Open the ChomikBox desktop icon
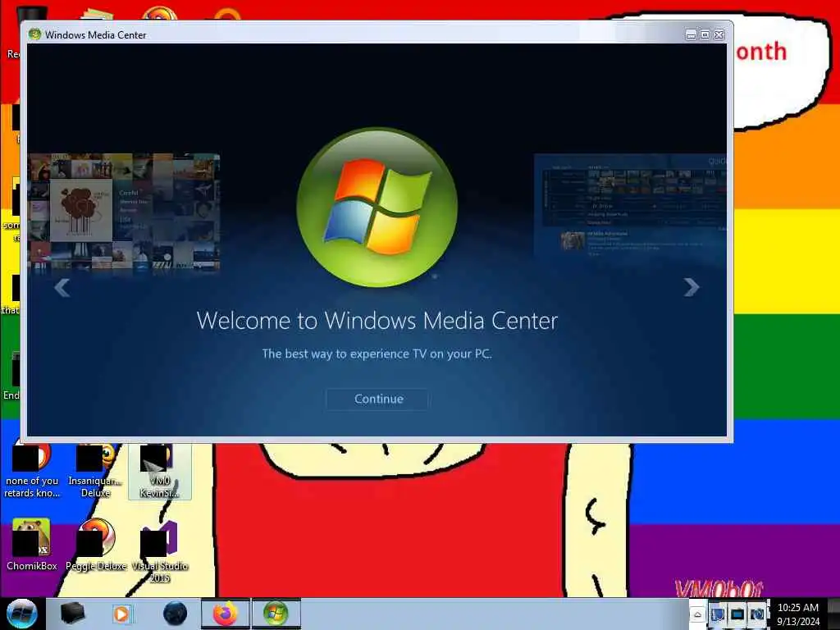 pos(32,545)
